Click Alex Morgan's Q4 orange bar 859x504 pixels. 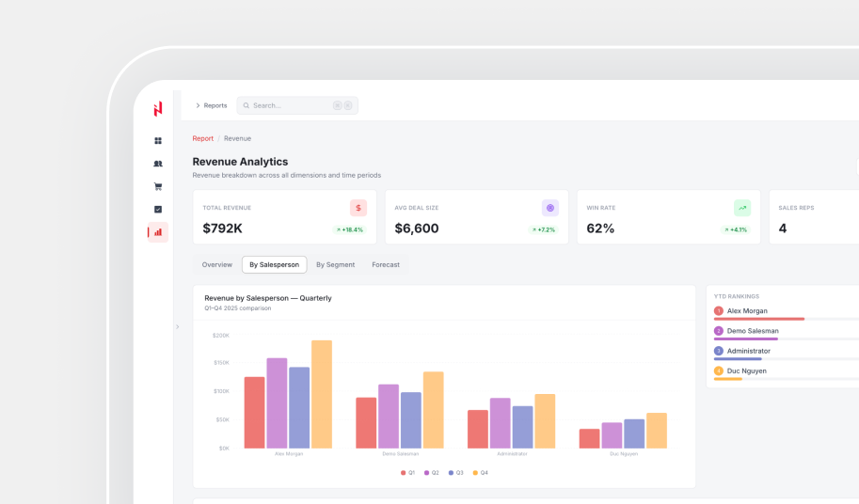pyautogui.click(x=322, y=395)
